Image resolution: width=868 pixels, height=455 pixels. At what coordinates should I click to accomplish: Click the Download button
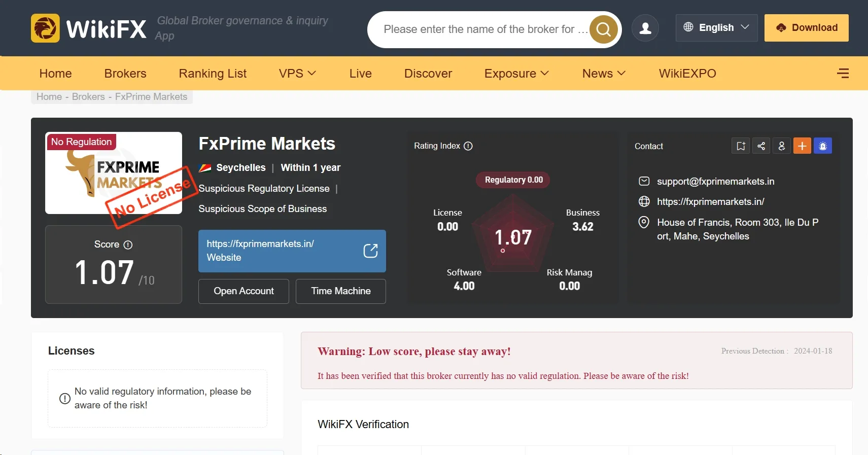click(x=806, y=27)
